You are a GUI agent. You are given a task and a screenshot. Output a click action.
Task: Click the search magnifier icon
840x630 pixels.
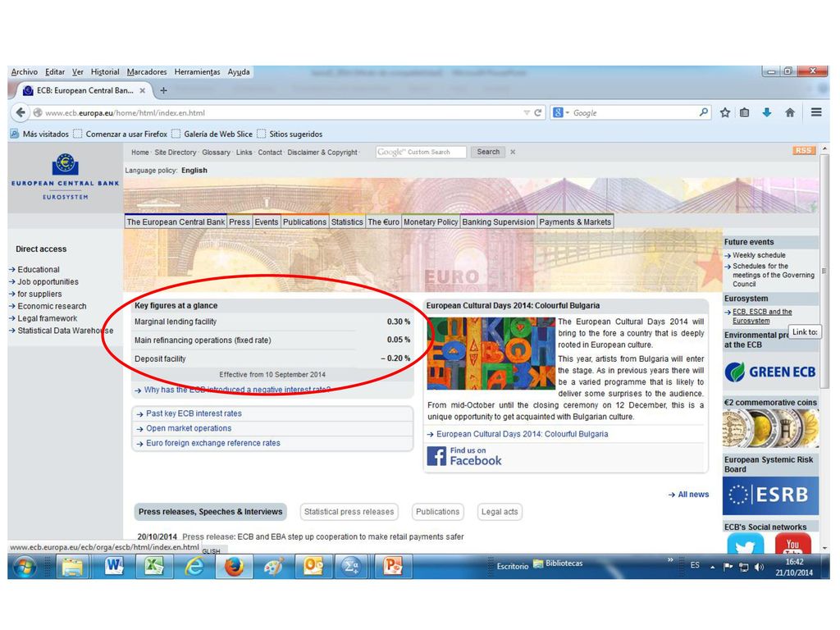[703, 112]
